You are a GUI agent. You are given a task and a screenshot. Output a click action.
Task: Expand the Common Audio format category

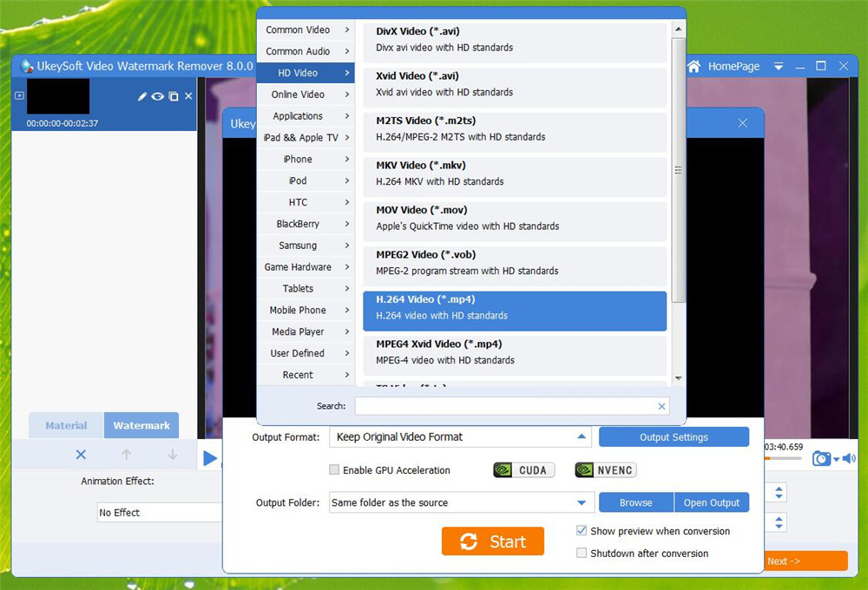click(x=306, y=51)
